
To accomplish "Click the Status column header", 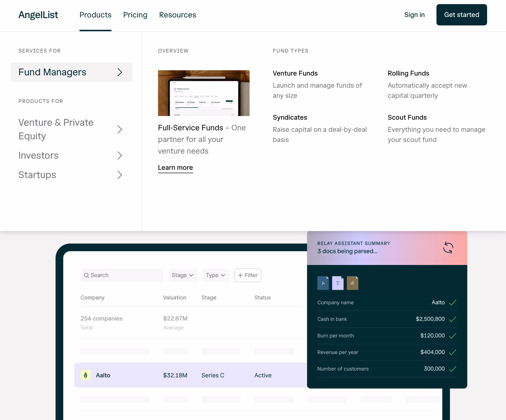I will click(263, 297).
